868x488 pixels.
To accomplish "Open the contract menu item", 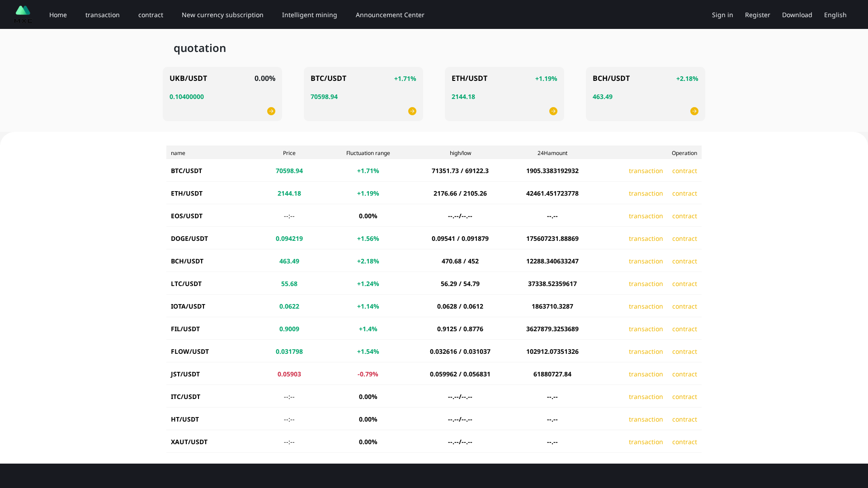I will pos(151,14).
